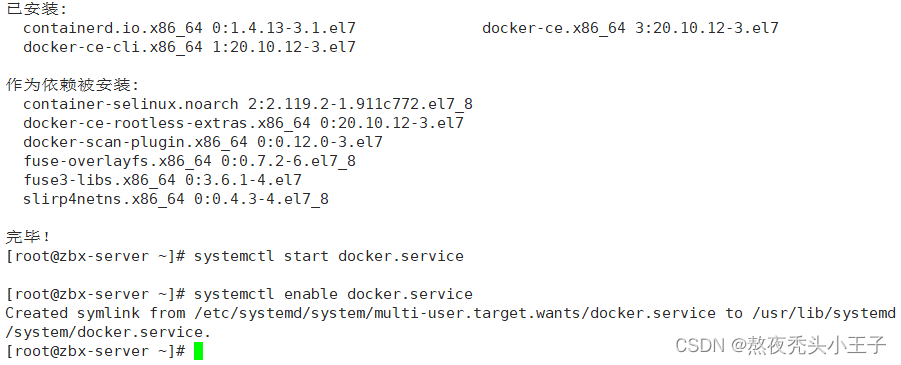Click the Created symlink output line
This screenshot has height=365, width=901.
click(450, 313)
